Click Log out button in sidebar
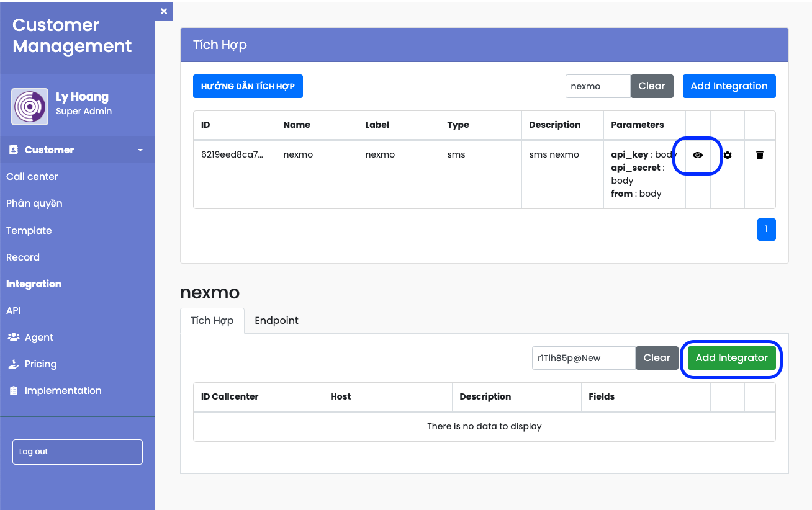The width and height of the screenshot is (812, 510). tap(78, 452)
